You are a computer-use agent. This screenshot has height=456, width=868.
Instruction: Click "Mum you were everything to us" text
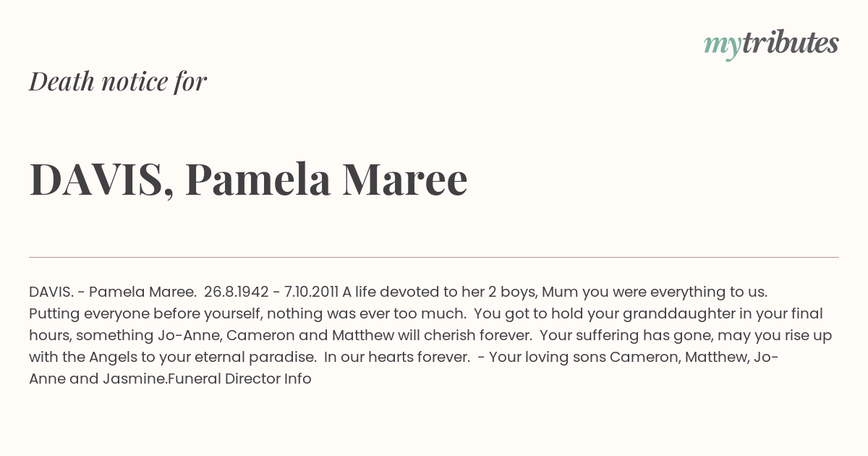click(655, 292)
